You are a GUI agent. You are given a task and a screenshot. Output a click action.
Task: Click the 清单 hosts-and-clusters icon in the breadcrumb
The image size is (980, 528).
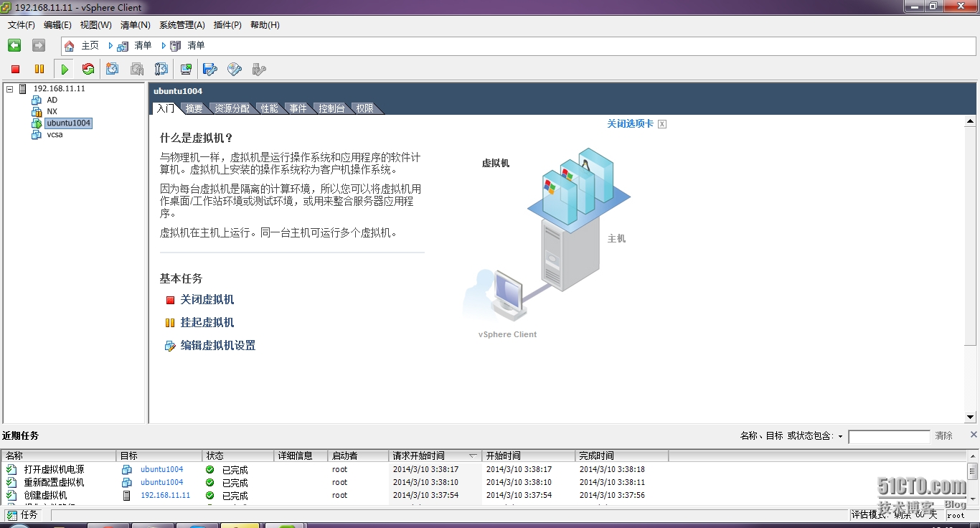[123, 46]
